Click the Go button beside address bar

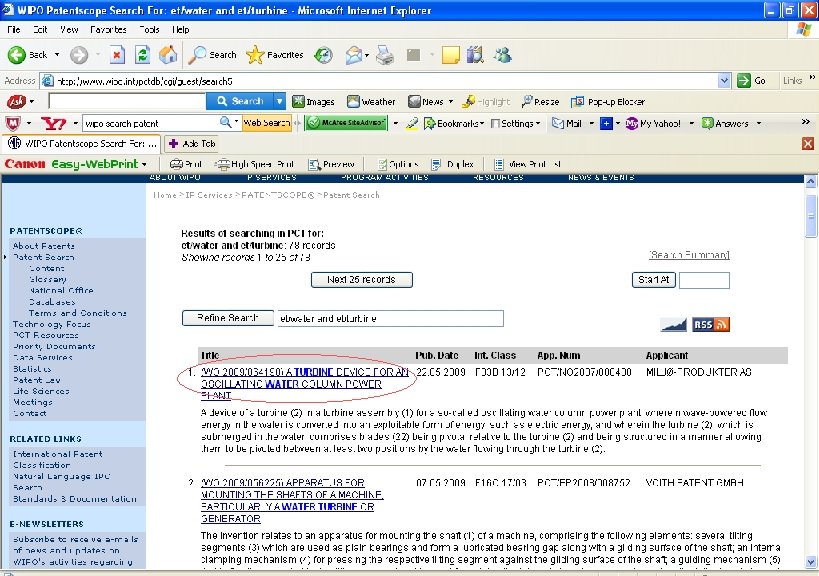click(x=752, y=81)
